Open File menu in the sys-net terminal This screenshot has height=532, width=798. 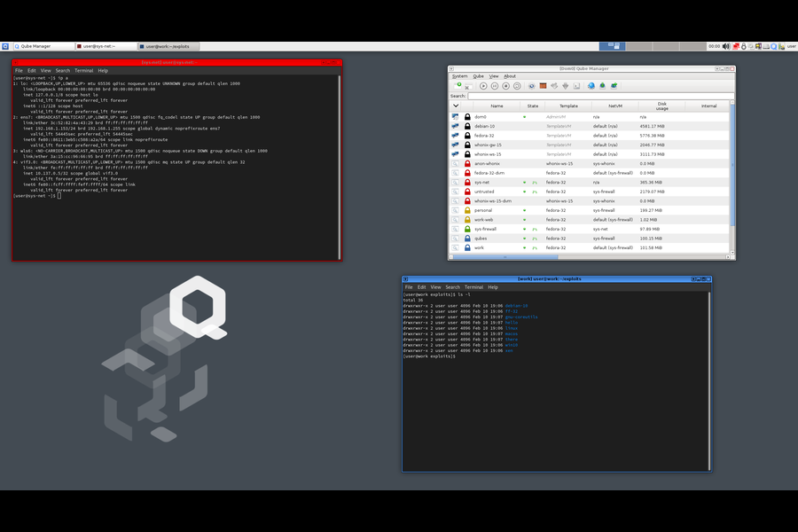click(19, 71)
